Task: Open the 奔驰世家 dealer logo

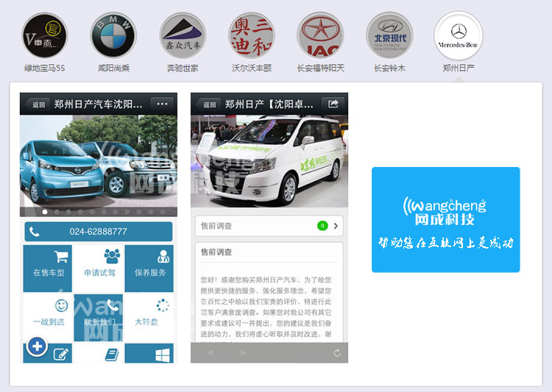Action: pyautogui.click(x=183, y=36)
